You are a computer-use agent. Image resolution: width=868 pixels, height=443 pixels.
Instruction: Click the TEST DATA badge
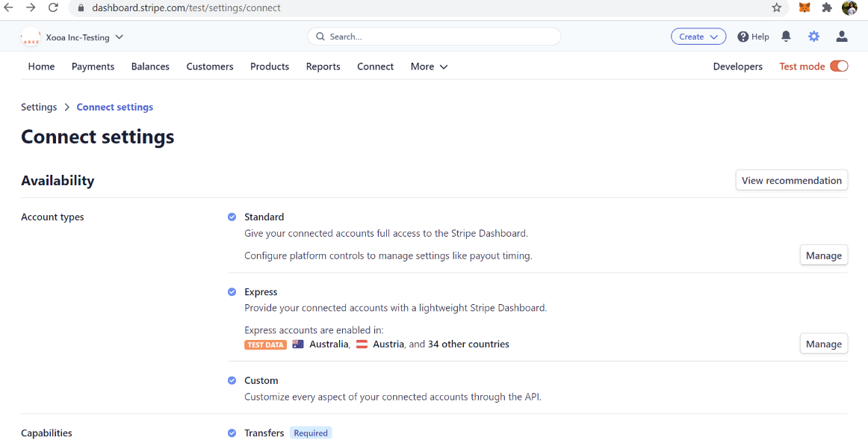(266, 344)
